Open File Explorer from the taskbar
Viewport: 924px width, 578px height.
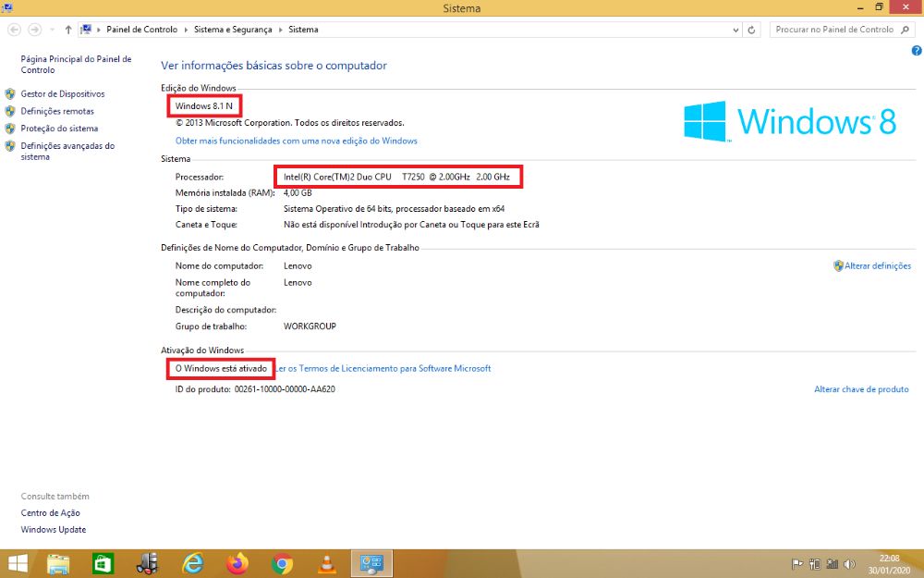[x=58, y=564]
